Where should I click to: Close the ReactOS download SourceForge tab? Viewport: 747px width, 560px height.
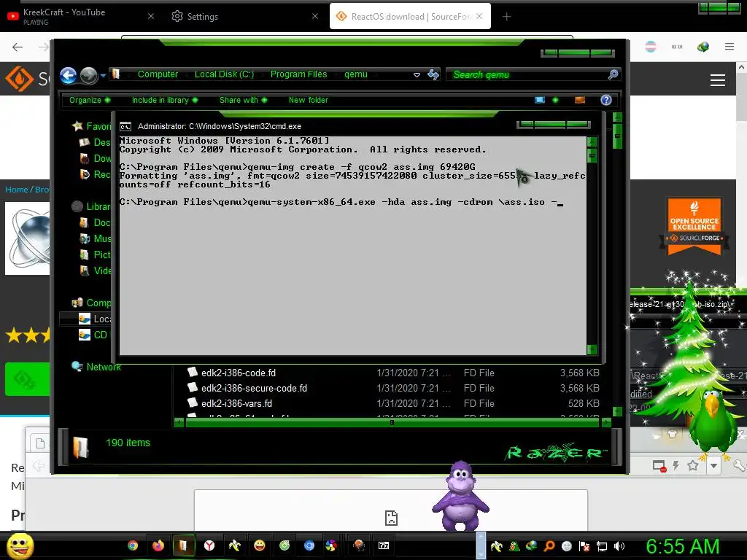pyautogui.click(x=479, y=16)
